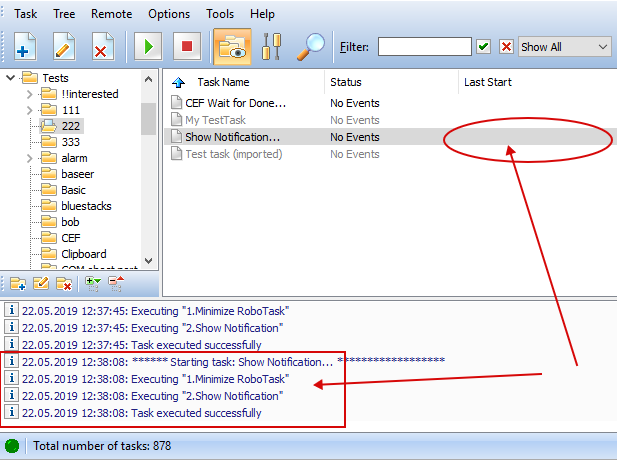617x460 pixels.
Task: Select the CEF Wait for Done task
Action: coord(235,103)
